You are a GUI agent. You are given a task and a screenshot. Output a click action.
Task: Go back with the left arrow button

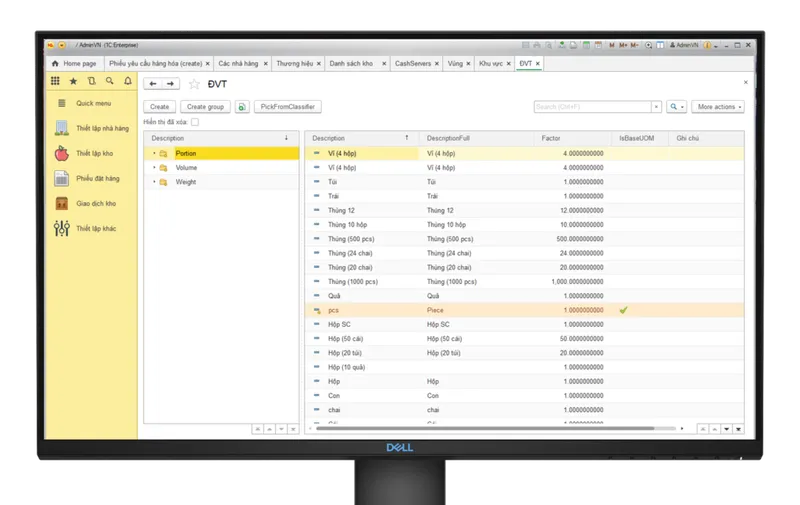[153, 84]
